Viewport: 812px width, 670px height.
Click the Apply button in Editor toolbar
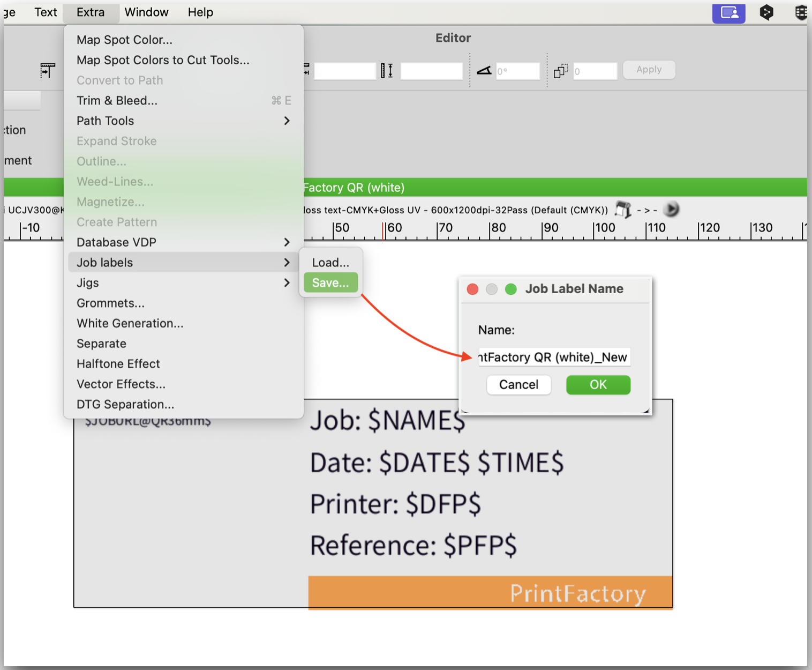point(649,70)
